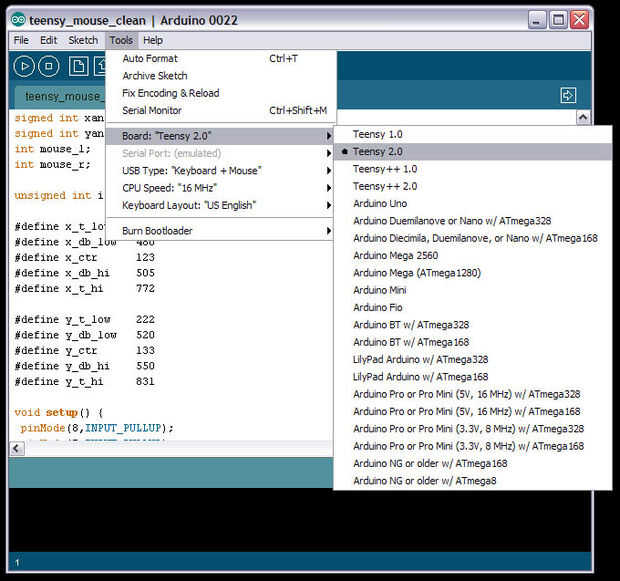Select the Arduino Mega 2560 board
The image size is (620, 581).
[x=473, y=256]
